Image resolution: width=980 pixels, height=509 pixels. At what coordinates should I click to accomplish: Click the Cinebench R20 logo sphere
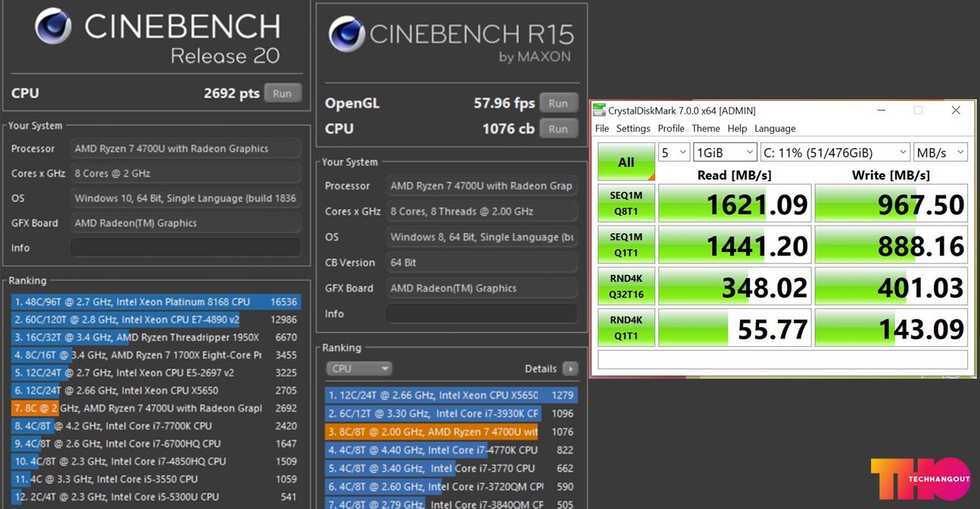click(x=53, y=27)
